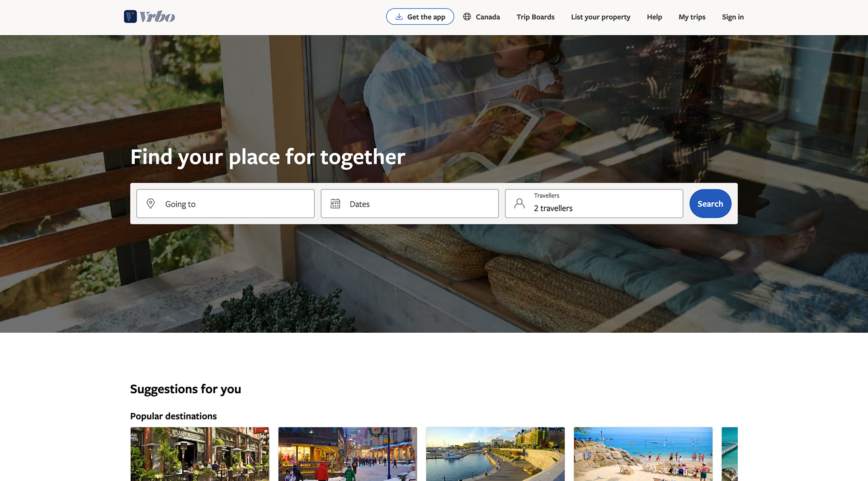
Task: Click the download icon in Get the app
Action: [x=399, y=17]
